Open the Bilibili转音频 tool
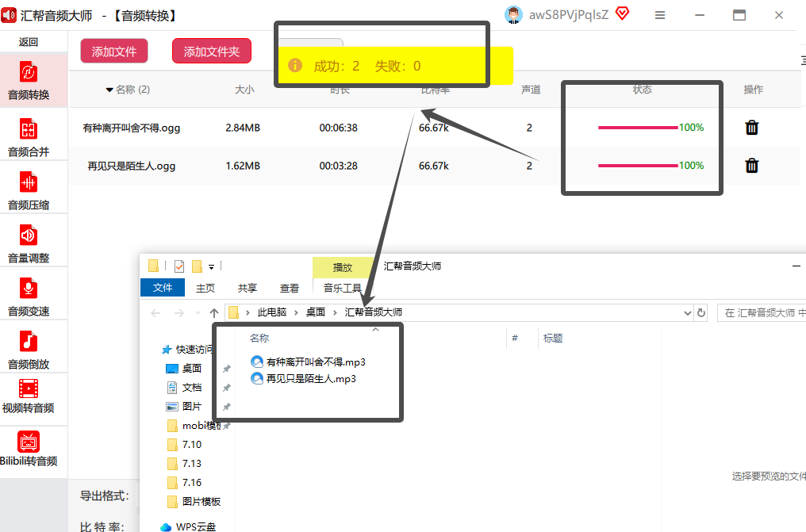The height and width of the screenshot is (532, 806). click(29, 449)
